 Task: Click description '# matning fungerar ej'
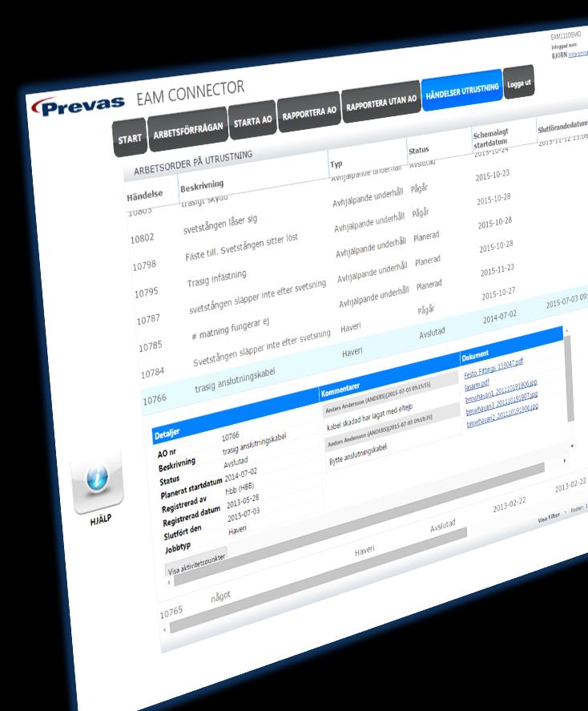point(231,329)
